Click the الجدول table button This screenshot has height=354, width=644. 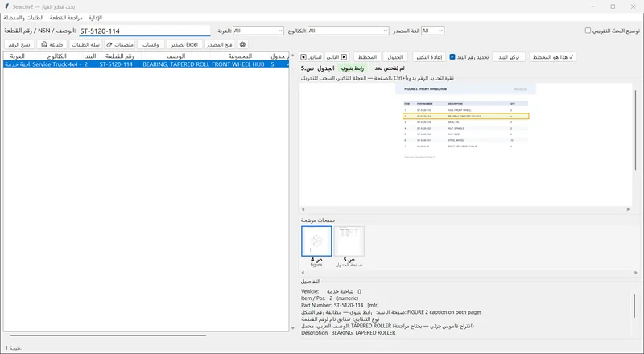pyautogui.click(x=395, y=57)
